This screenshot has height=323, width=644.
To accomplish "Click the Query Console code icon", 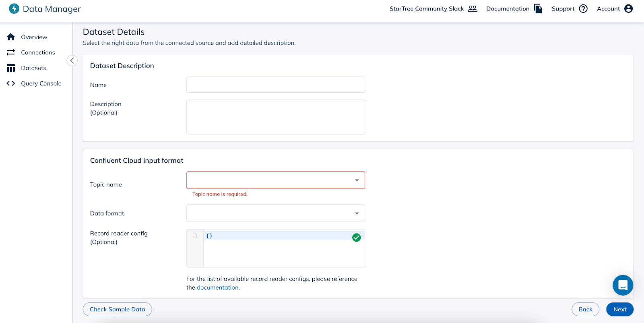I will (x=11, y=83).
